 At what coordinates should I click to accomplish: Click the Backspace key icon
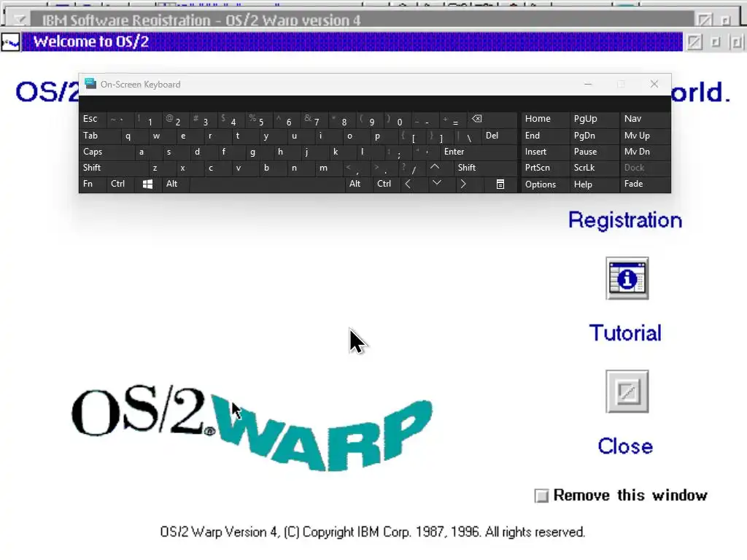coord(493,119)
